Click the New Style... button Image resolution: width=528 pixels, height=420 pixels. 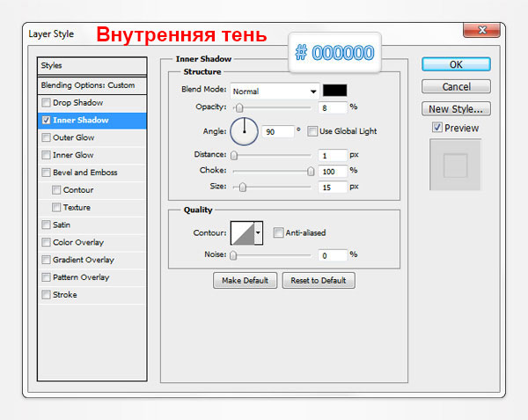[456, 109]
